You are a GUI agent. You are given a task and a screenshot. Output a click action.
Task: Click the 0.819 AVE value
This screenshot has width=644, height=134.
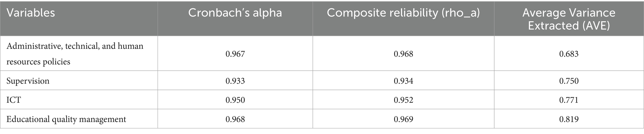coord(569,119)
